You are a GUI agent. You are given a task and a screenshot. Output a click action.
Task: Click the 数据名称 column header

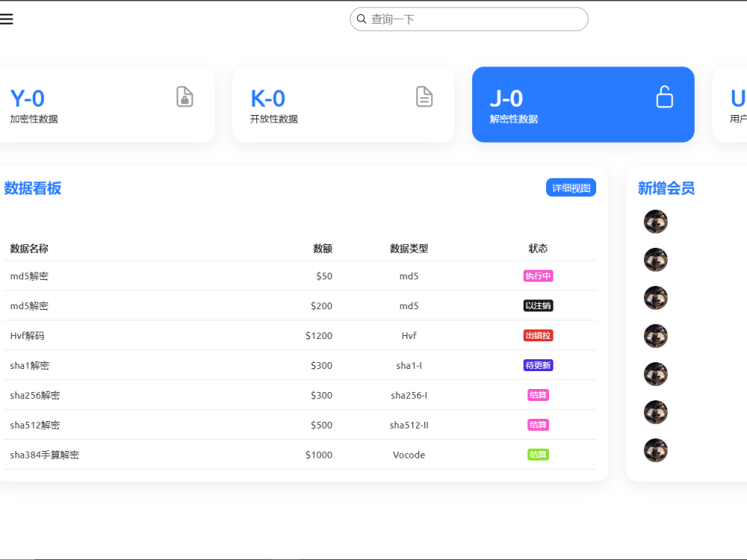pos(29,248)
